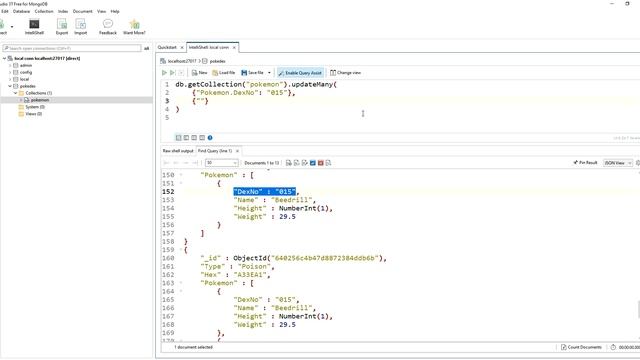Open the JSON View dropdown
640x360 pixels.
coord(618,163)
